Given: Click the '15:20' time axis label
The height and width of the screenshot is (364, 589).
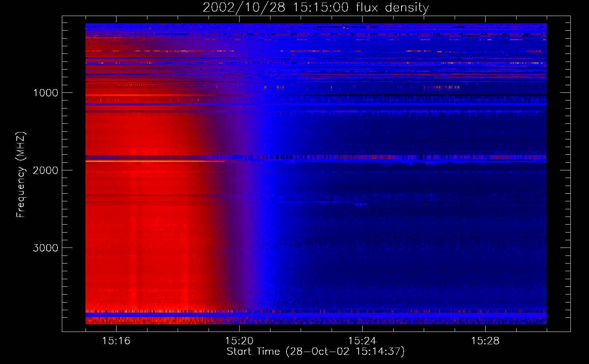Looking at the screenshot, I should coord(239,341).
